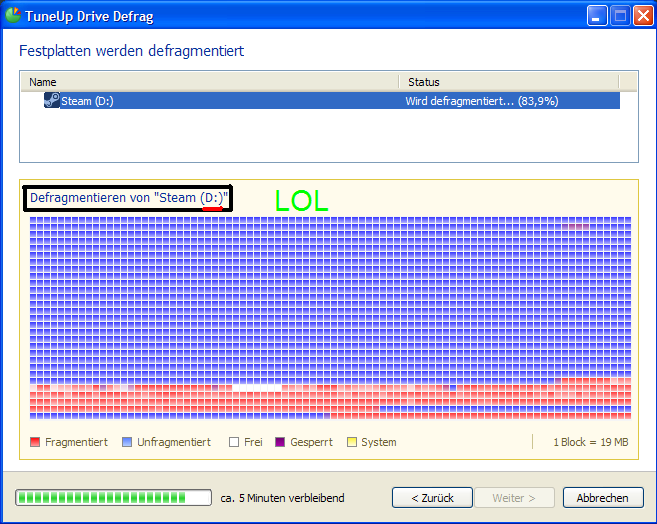Click the '1 Block = 19 MB' text
The height and width of the screenshot is (524, 657).
coord(591,442)
